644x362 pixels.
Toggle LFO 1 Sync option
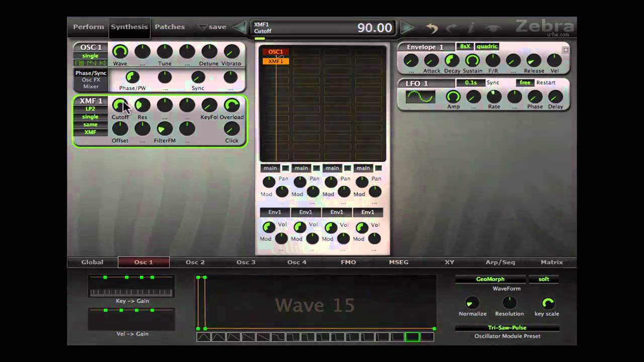(x=493, y=82)
